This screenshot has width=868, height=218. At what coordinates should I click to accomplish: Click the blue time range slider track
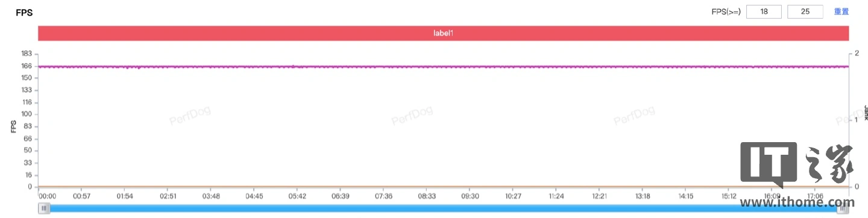click(x=443, y=208)
